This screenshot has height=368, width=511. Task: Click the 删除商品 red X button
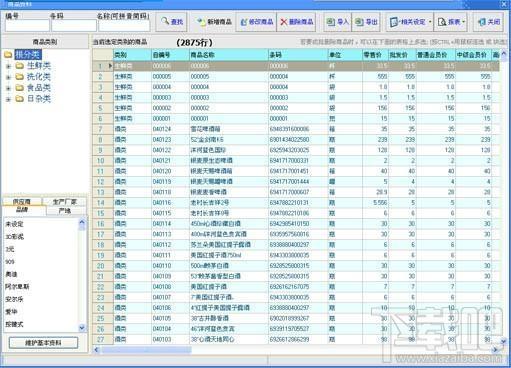(296, 22)
